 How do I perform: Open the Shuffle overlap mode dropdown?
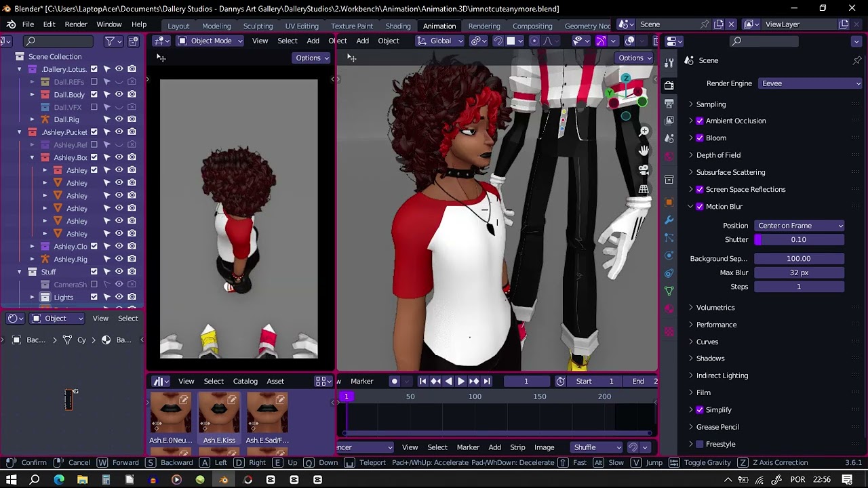click(596, 447)
